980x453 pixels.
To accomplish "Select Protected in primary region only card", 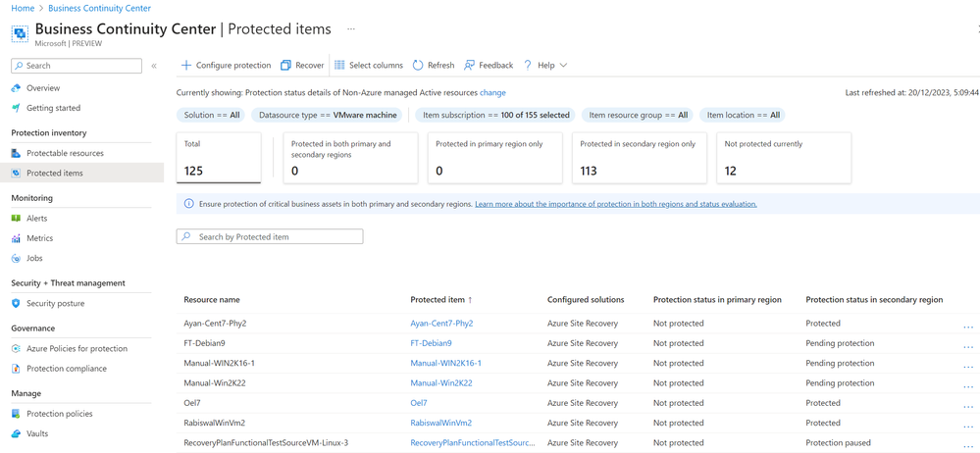I will click(x=495, y=158).
